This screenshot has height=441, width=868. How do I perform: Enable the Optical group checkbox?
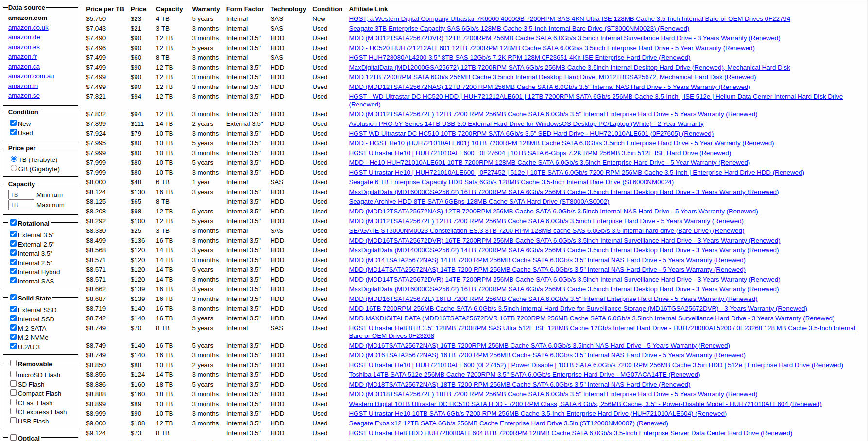[x=14, y=438]
